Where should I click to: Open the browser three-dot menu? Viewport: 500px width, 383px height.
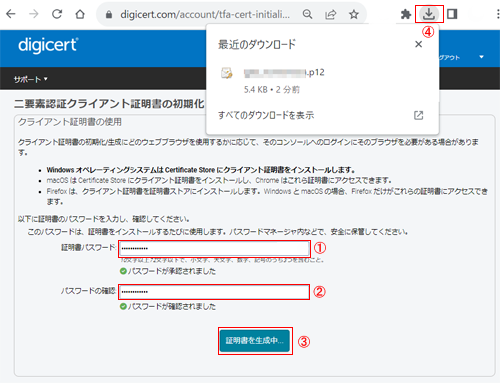498,14
